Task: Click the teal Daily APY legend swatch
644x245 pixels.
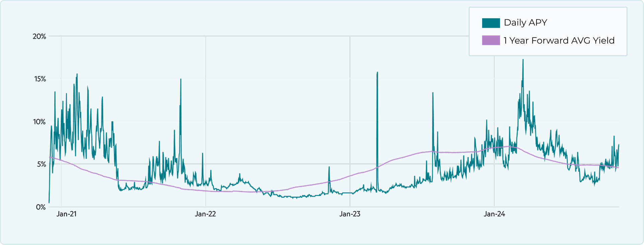Action: click(x=491, y=23)
